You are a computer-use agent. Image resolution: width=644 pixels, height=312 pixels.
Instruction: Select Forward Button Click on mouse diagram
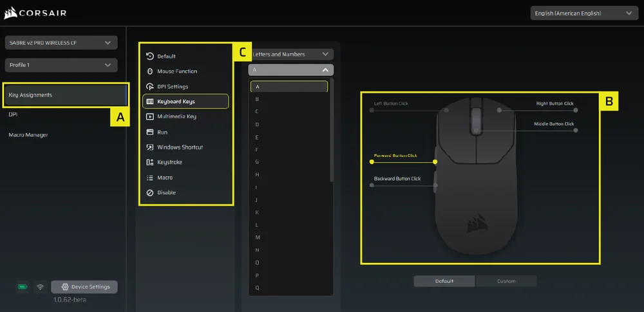395,156
